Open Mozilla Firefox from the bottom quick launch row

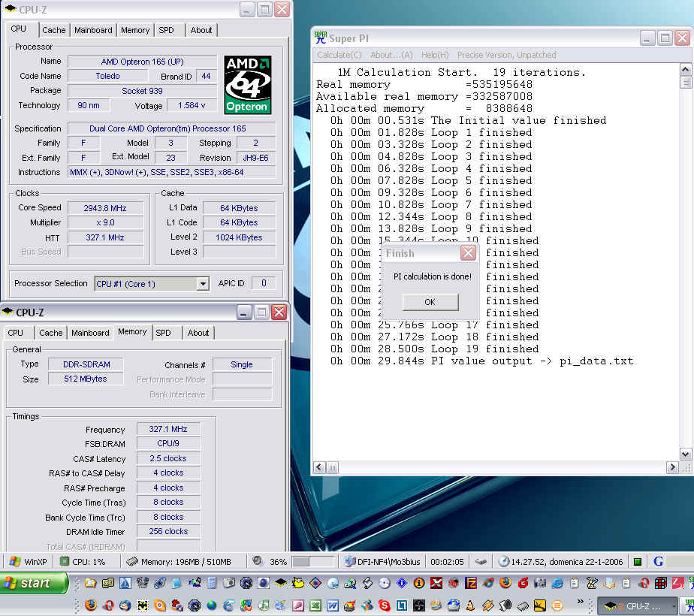(x=91, y=605)
